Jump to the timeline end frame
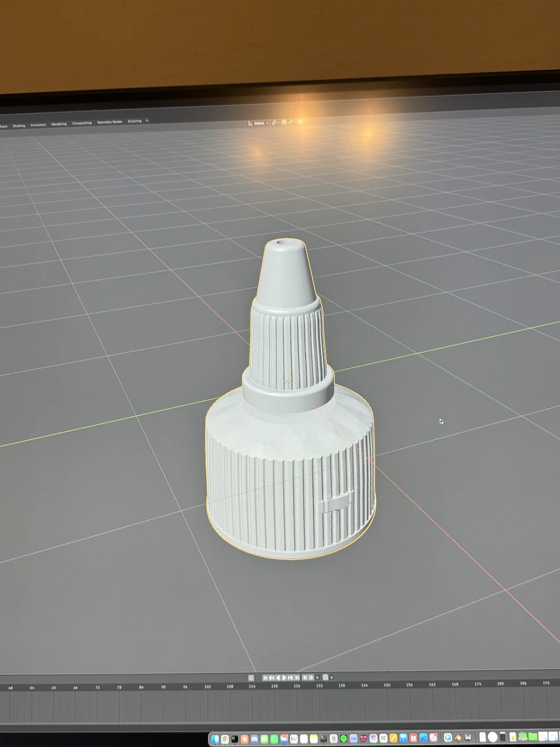 (297, 678)
